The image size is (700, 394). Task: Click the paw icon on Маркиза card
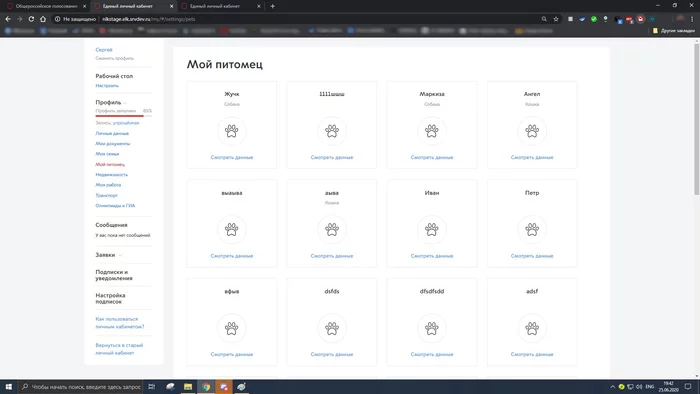pos(432,131)
